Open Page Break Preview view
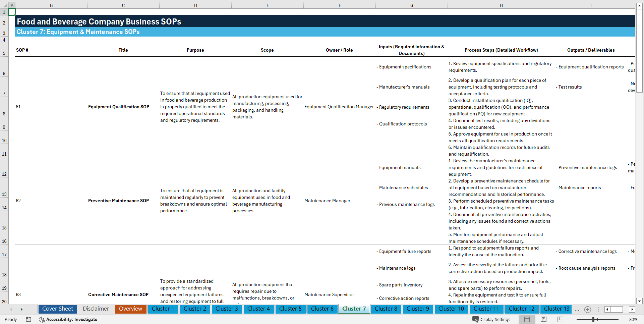Viewport: 644px width, 324px height. (560, 319)
